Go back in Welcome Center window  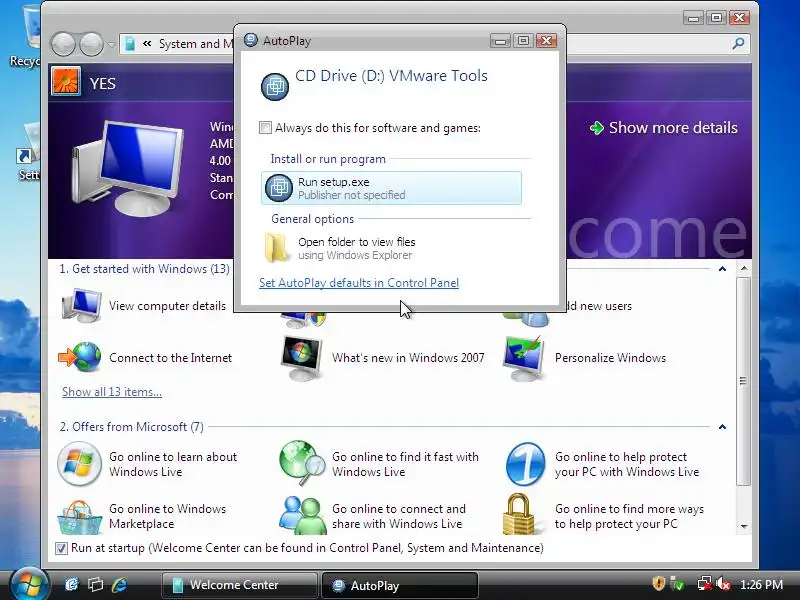point(63,44)
